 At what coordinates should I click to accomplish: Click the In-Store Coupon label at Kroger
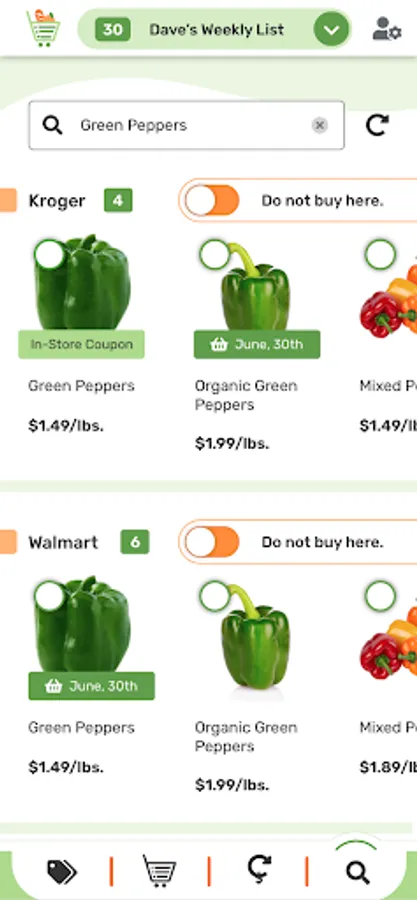tap(81, 344)
